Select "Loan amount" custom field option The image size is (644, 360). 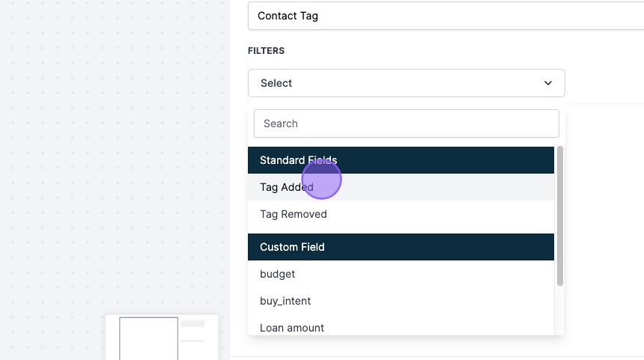pyautogui.click(x=292, y=327)
